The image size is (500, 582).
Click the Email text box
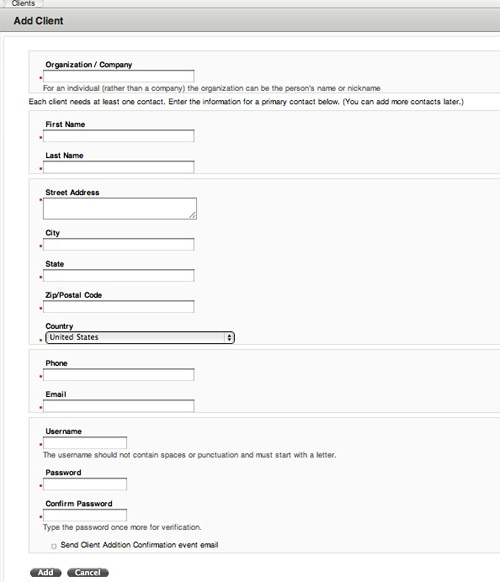(118, 406)
